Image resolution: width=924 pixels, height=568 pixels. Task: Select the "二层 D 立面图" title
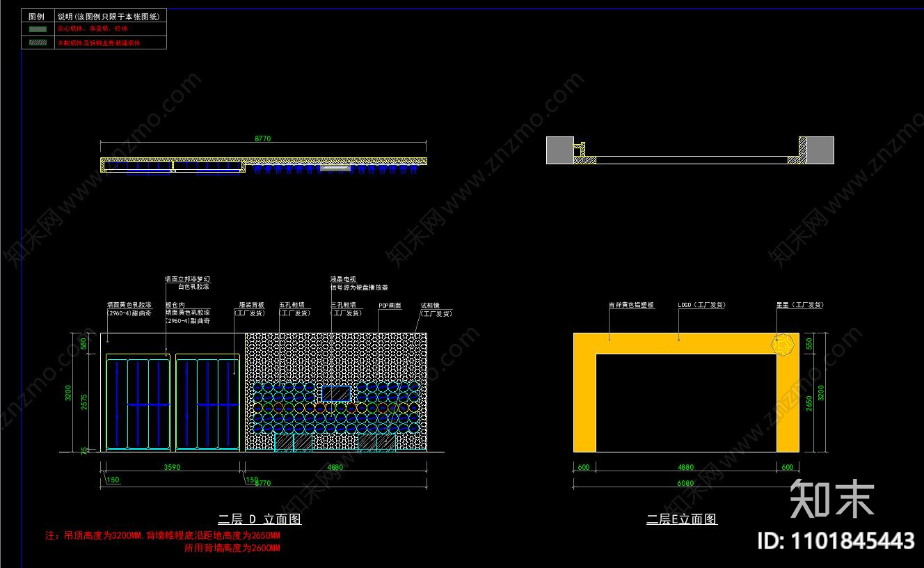point(260,519)
